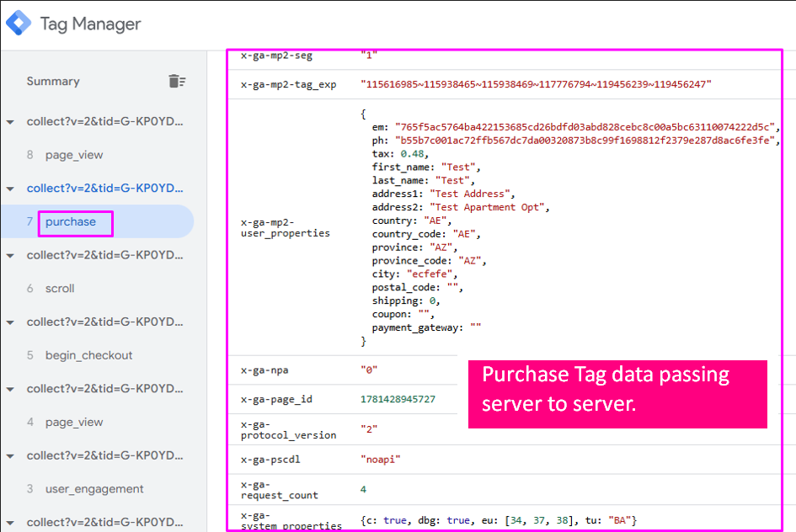Click the city value "ecfefe"

(429, 274)
